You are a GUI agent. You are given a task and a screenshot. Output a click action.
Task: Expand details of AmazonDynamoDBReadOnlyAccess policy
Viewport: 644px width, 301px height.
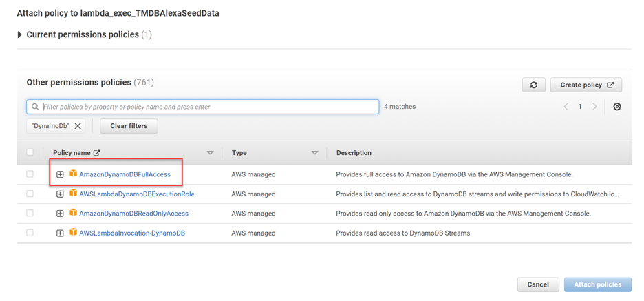pos(60,214)
